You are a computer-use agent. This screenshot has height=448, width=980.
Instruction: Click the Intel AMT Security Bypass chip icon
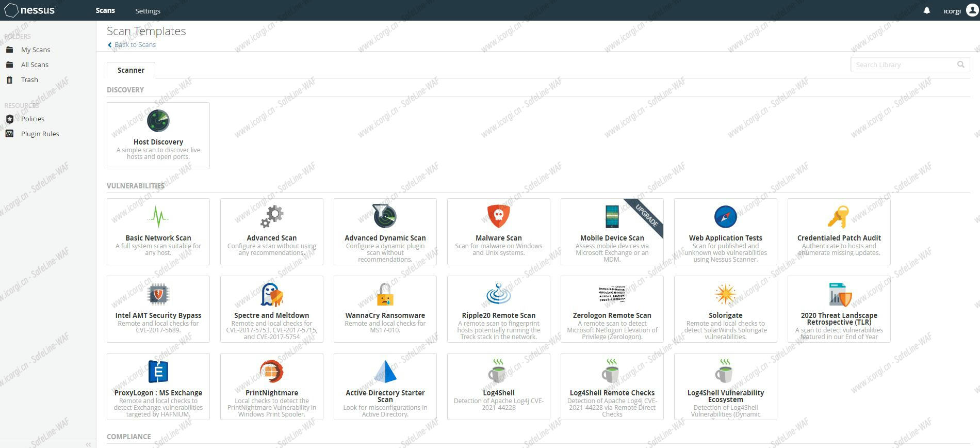[158, 294]
